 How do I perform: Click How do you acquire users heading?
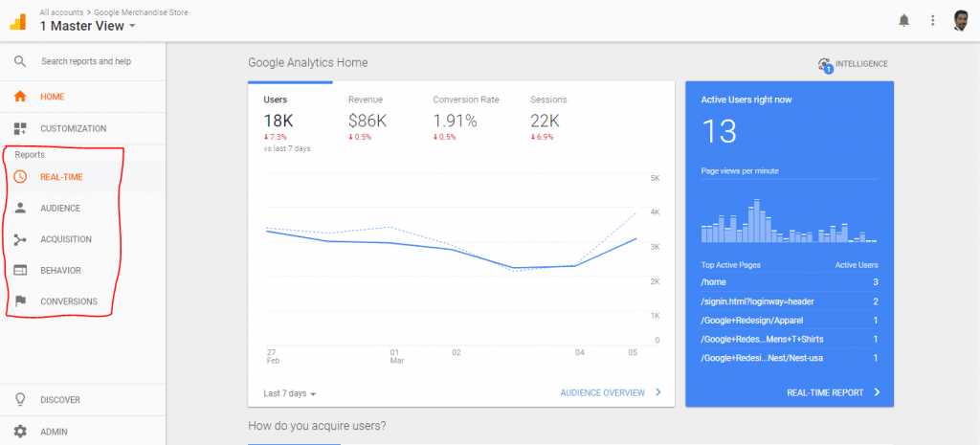pos(317,426)
